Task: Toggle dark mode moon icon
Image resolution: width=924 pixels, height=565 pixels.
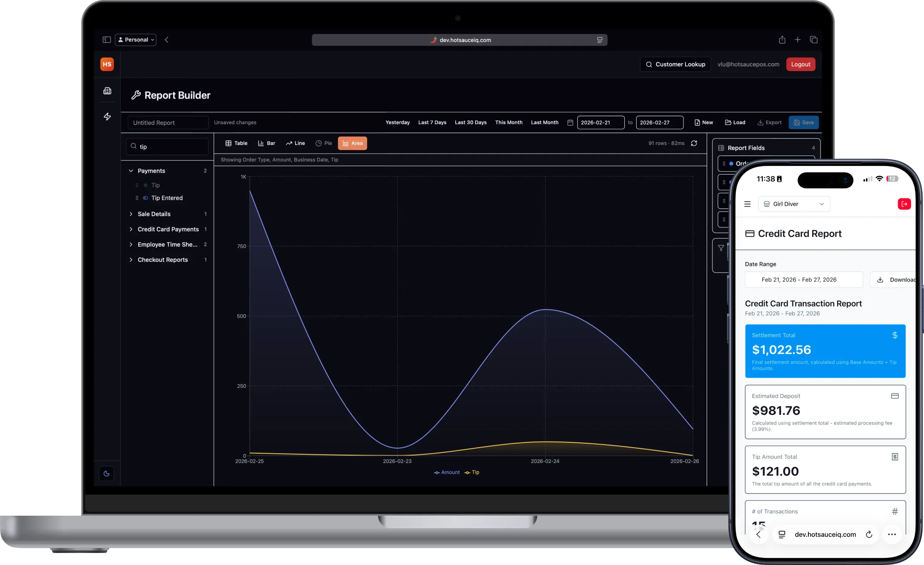Action: coord(107,474)
